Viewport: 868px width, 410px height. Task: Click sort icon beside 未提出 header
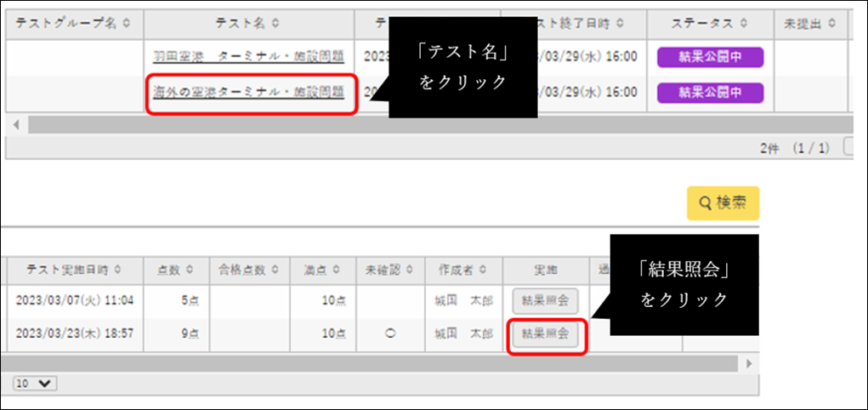point(831,23)
